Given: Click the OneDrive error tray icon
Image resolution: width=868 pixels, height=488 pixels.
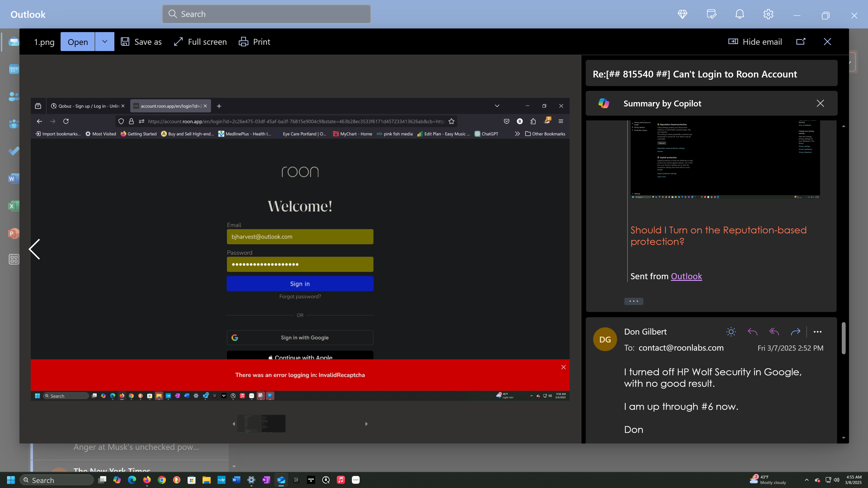Looking at the screenshot, I should coord(817,480).
